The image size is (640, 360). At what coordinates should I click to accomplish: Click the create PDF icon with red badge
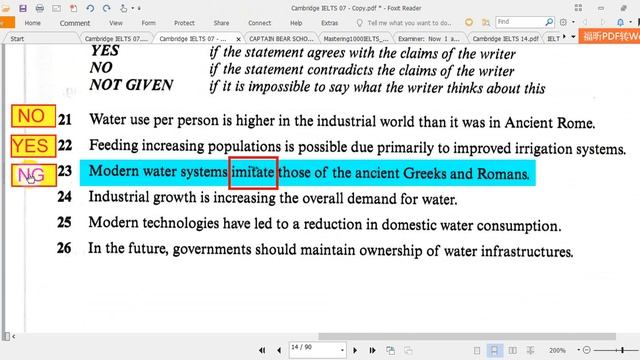pos(73,8)
